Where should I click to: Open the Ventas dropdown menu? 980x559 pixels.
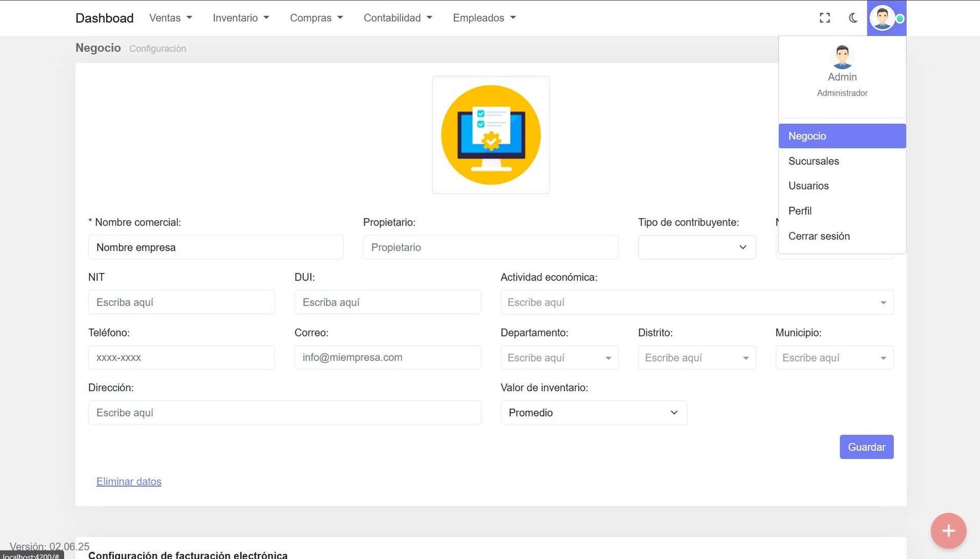point(170,18)
